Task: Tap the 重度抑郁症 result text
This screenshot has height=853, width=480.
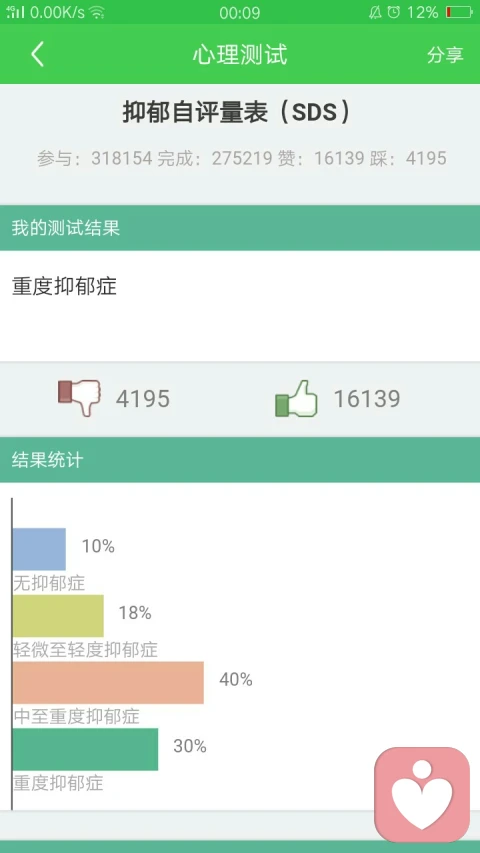Action: pos(64,286)
